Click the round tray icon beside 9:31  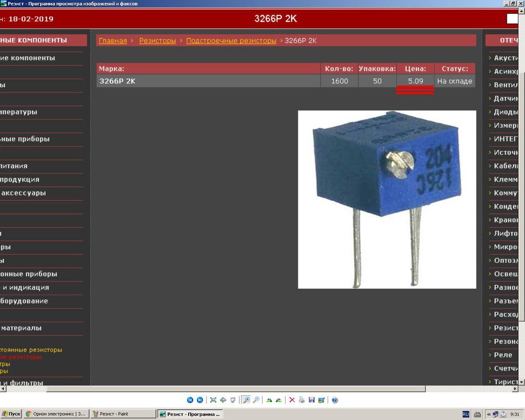click(503, 414)
